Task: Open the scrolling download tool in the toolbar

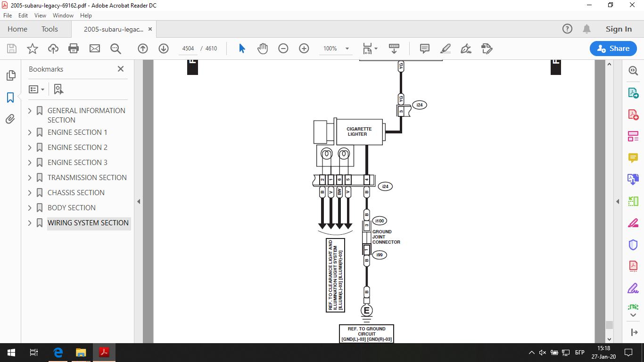Action: (x=394, y=49)
